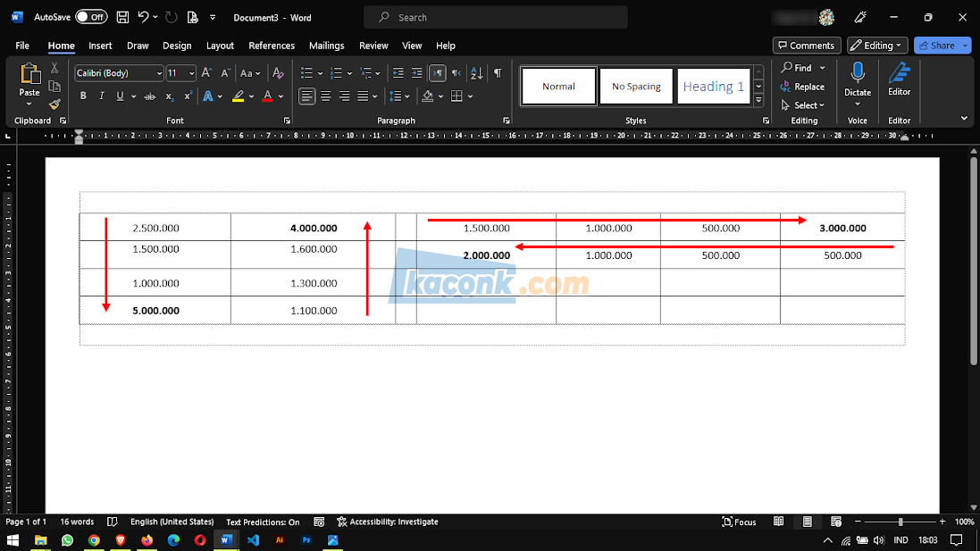
Task: Apply strikethrough formatting
Action: tap(149, 96)
